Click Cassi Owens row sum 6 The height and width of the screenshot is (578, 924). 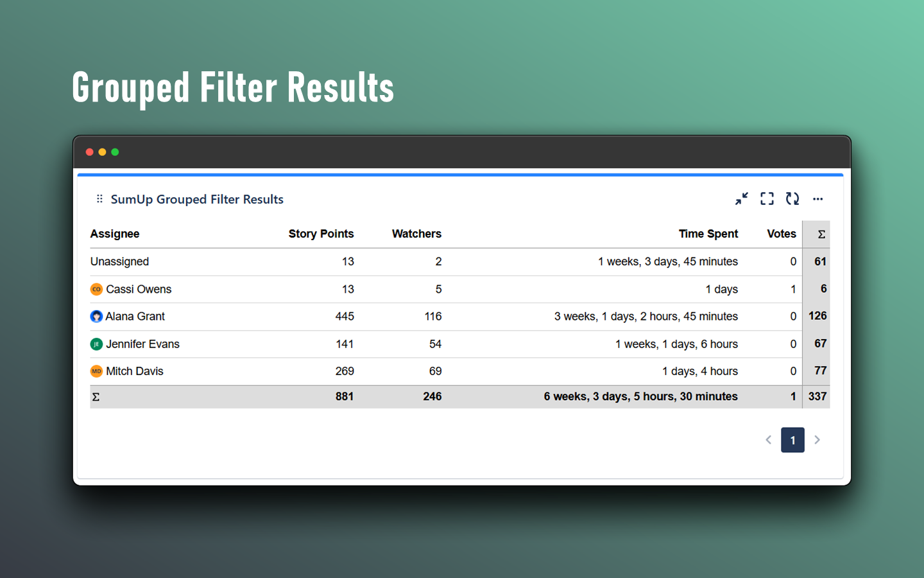823,289
